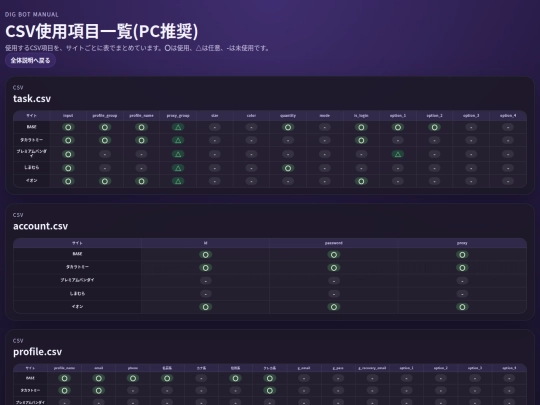Image resolution: width=540 pixels, height=405 pixels.
Task: Click the input circle in BASE row of task.csv
Action: pos(68,127)
